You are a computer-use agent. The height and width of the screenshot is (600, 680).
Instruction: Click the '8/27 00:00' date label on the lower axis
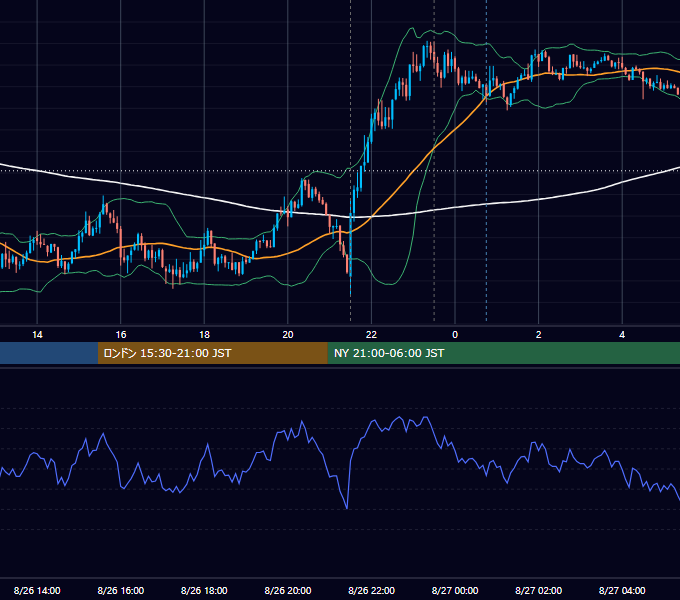pos(455,590)
